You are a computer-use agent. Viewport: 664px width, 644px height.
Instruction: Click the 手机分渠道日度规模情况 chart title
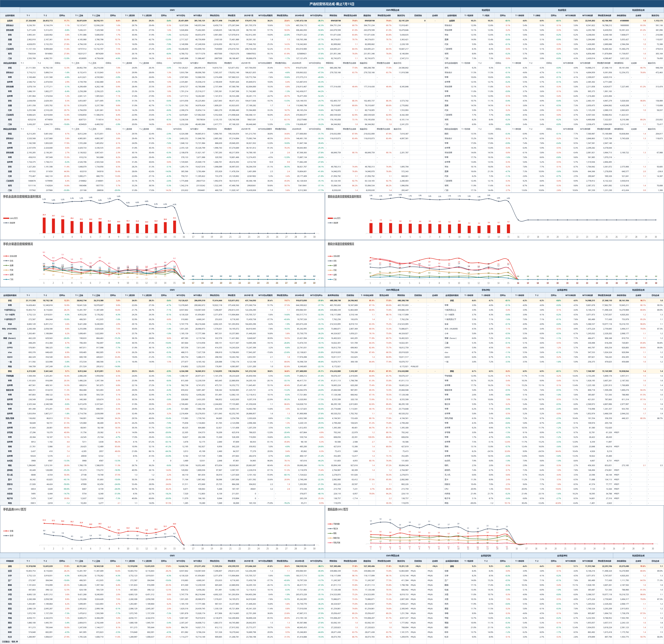[18, 244]
